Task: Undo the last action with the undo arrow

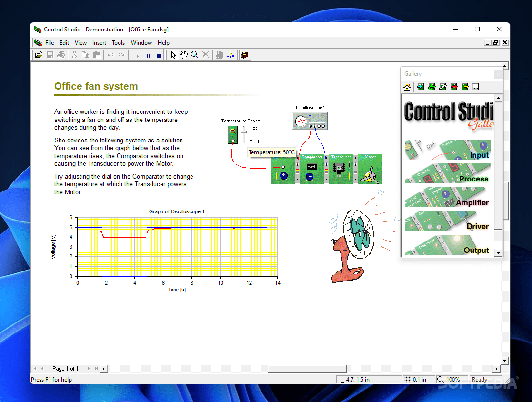Action: pyautogui.click(x=110, y=55)
